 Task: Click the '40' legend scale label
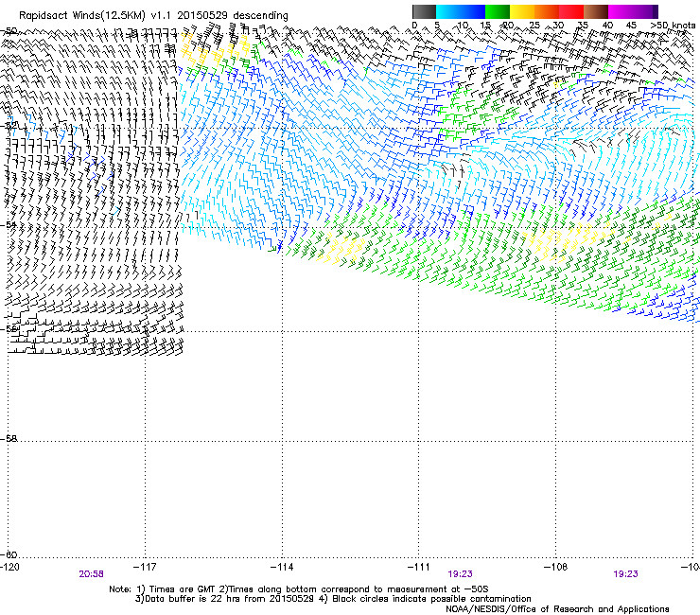coord(607,26)
